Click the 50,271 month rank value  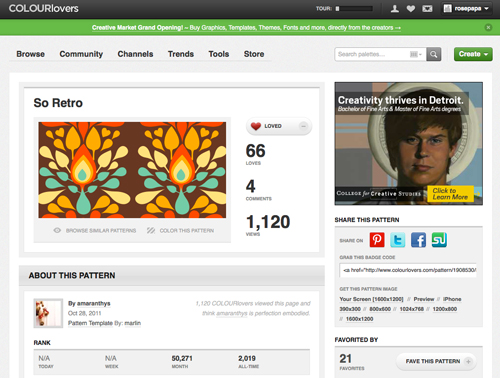coord(182,358)
